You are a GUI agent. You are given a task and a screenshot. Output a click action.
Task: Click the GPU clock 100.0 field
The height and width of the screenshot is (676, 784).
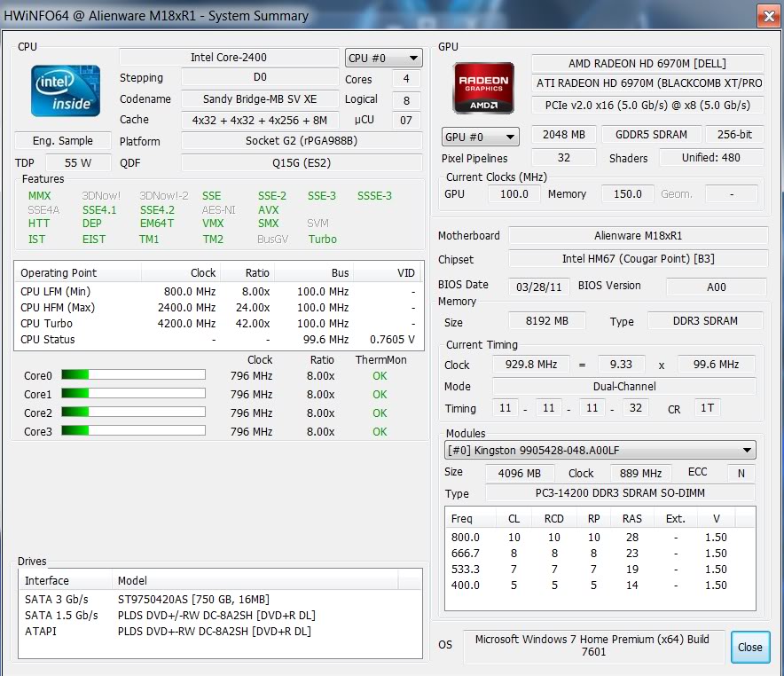[514, 194]
